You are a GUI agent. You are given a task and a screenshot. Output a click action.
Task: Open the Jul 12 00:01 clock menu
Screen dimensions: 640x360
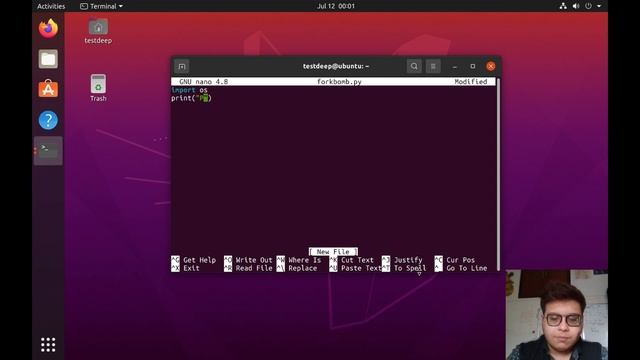tap(336, 6)
